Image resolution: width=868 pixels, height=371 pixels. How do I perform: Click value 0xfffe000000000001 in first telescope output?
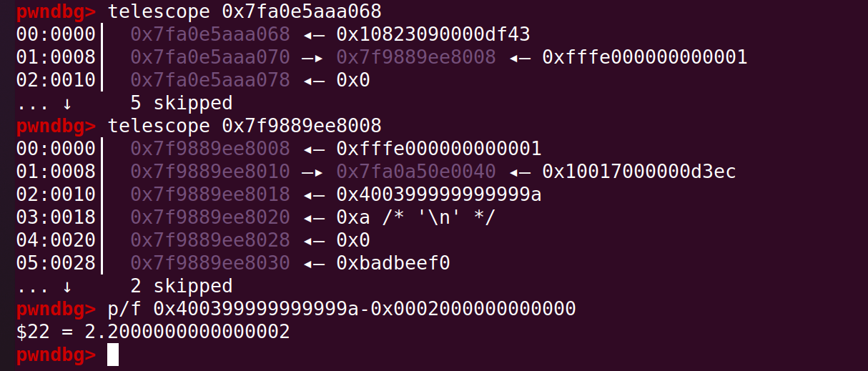point(645,57)
